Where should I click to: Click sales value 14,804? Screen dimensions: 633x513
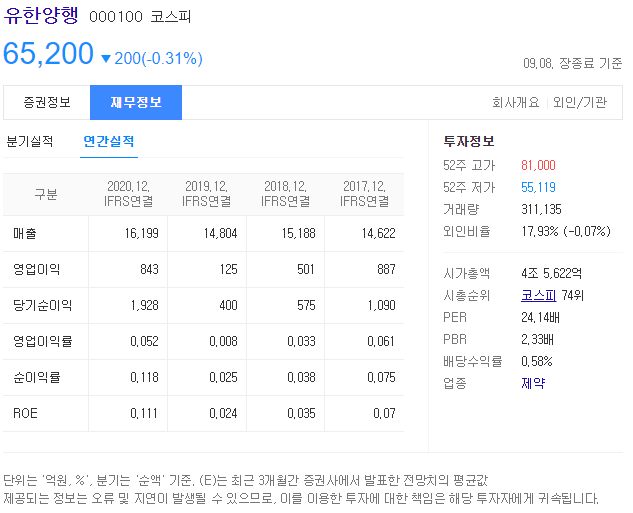[220, 233]
